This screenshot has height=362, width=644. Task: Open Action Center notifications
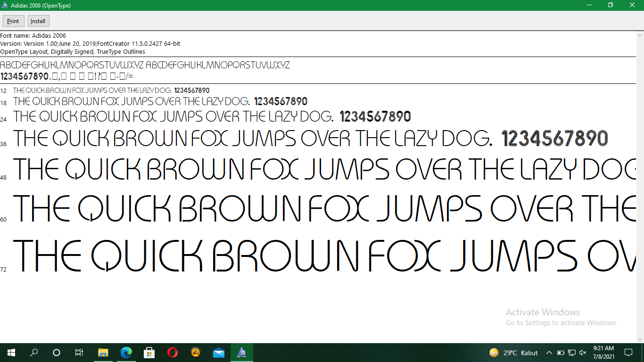(628, 352)
